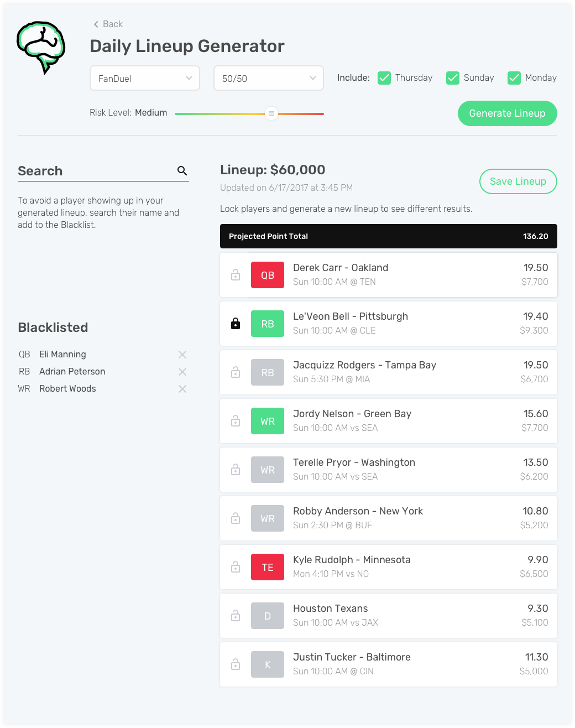The height and width of the screenshot is (728, 575).
Task: Click the Generate Lineup button
Action: [x=508, y=113]
